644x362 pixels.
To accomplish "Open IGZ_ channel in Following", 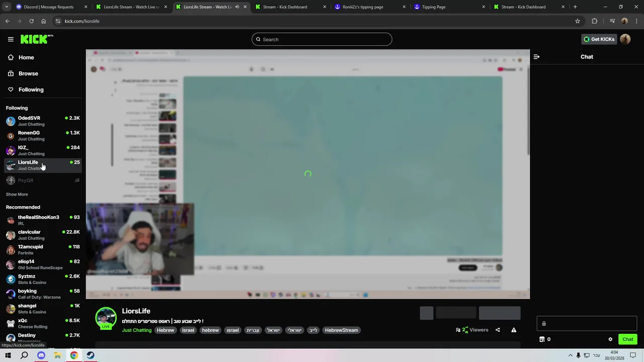I will point(43,150).
